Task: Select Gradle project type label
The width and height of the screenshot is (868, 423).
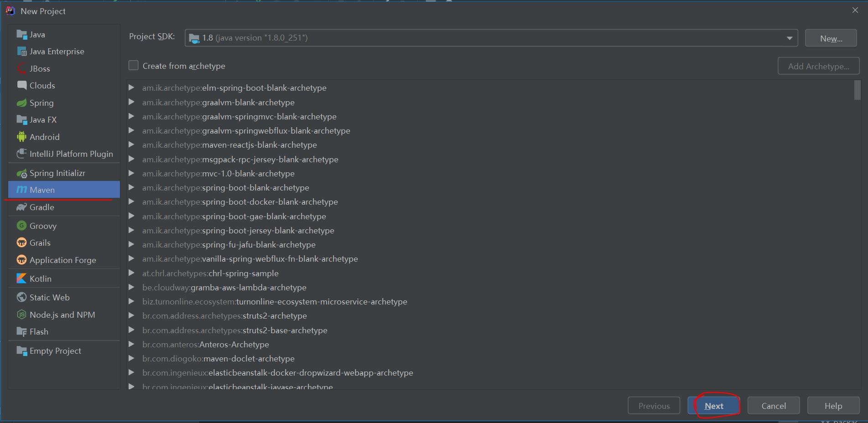Action: pyautogui.click(x=42, y=207)
